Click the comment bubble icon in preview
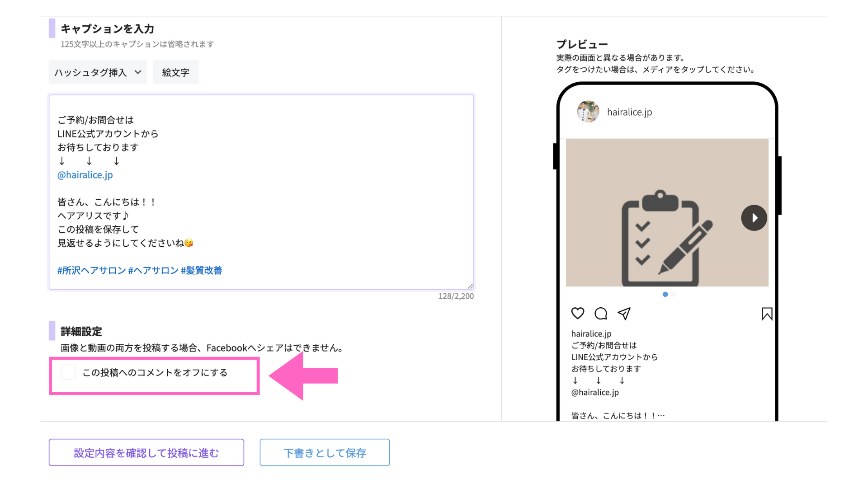The image size is (868, 488). (601, 313)
